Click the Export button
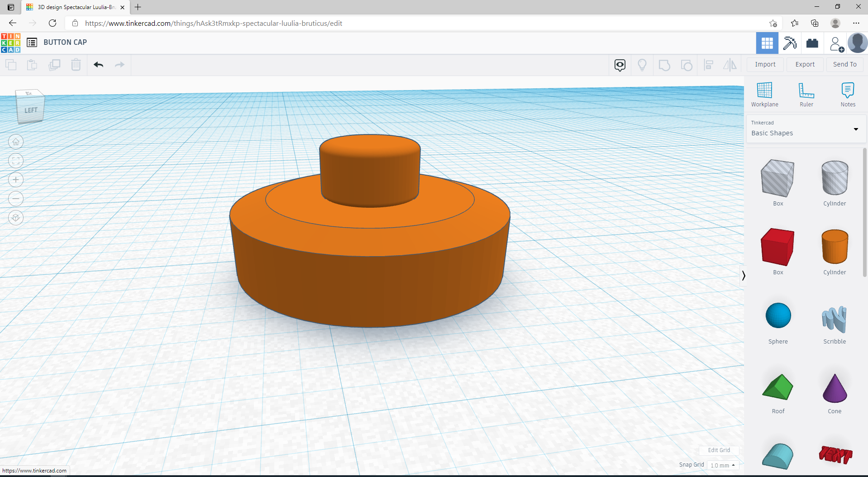Viewport: 868px width, 477px height. (x=805, y=64)
